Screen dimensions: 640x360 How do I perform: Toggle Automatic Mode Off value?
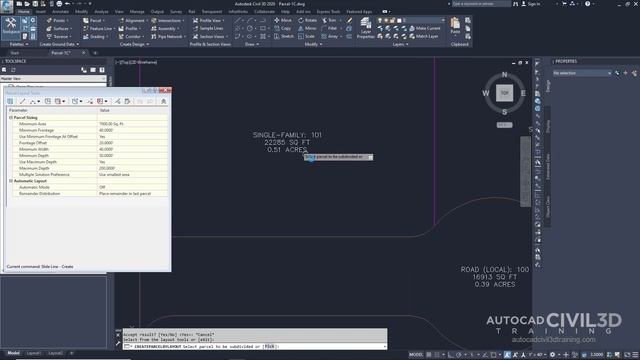(133, 187)
